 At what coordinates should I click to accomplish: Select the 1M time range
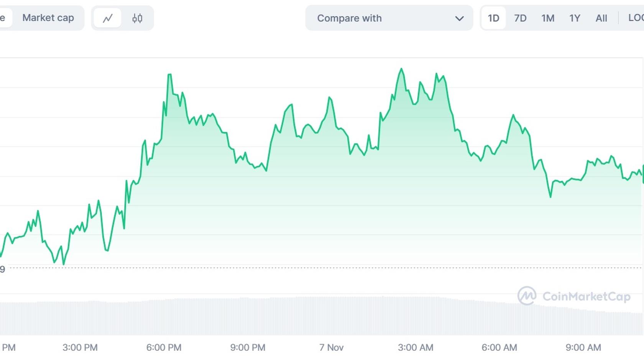(x=548, y=18)
